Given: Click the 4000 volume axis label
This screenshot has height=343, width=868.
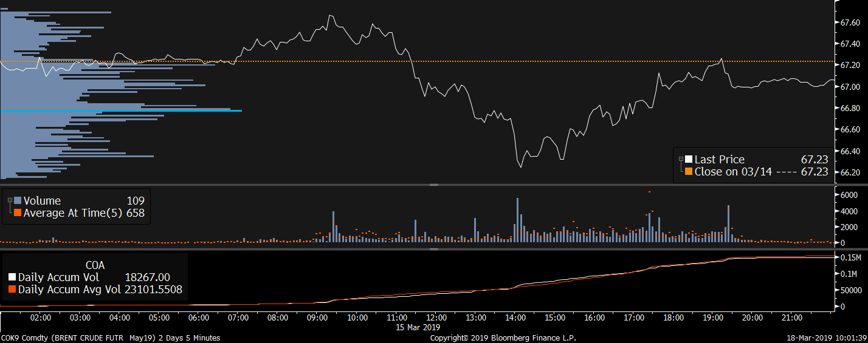Looking at the screenshot, I should click(x=849, y=211).
